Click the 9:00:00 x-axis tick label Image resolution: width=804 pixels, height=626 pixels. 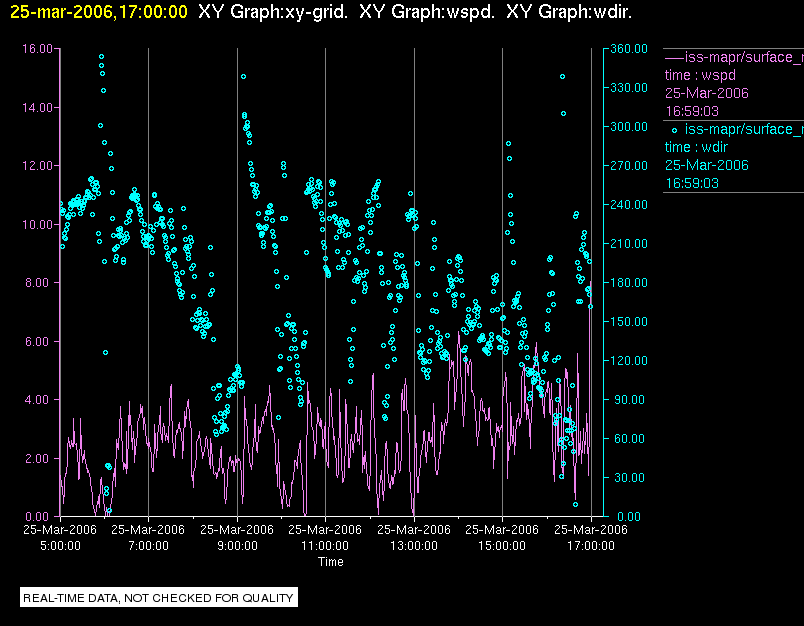coord(237,546)
